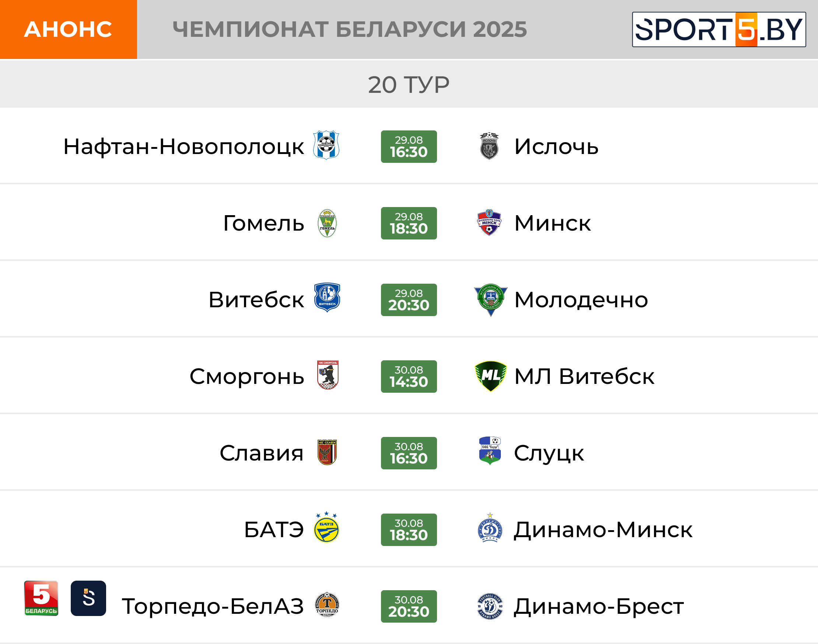Select the 20 ТУР round header

point(409,84)
